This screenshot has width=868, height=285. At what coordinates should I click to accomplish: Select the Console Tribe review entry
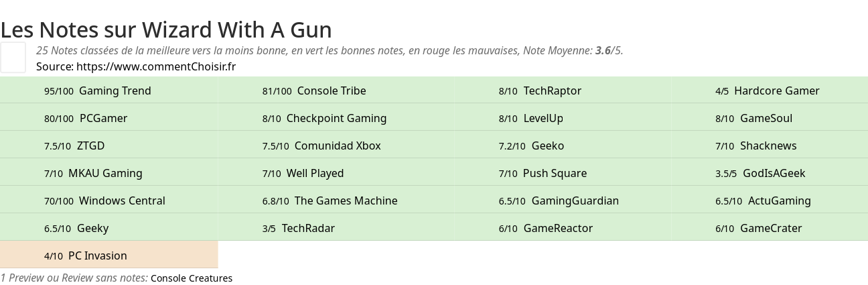click(x=331, y=91)
